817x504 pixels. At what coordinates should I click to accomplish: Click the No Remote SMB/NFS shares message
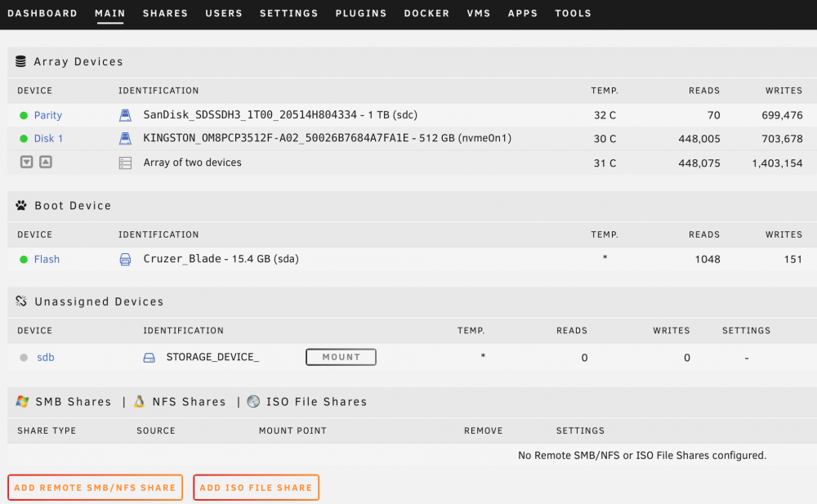pyautogui.click(x=642, y=455)
